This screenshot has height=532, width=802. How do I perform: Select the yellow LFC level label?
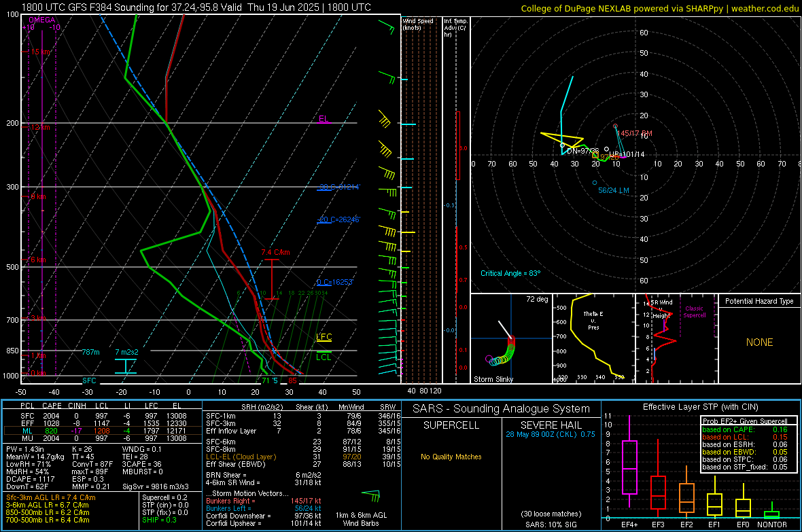coord(324,336)
